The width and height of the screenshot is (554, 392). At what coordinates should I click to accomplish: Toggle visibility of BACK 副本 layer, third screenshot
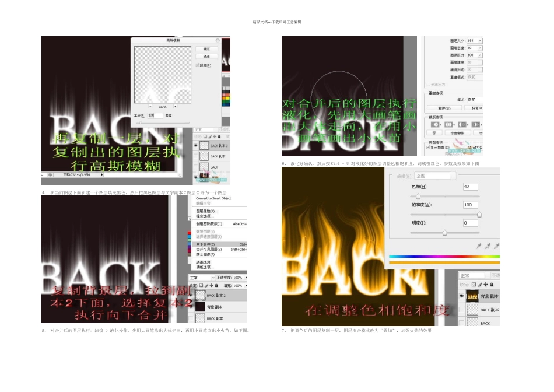point(191,318)
